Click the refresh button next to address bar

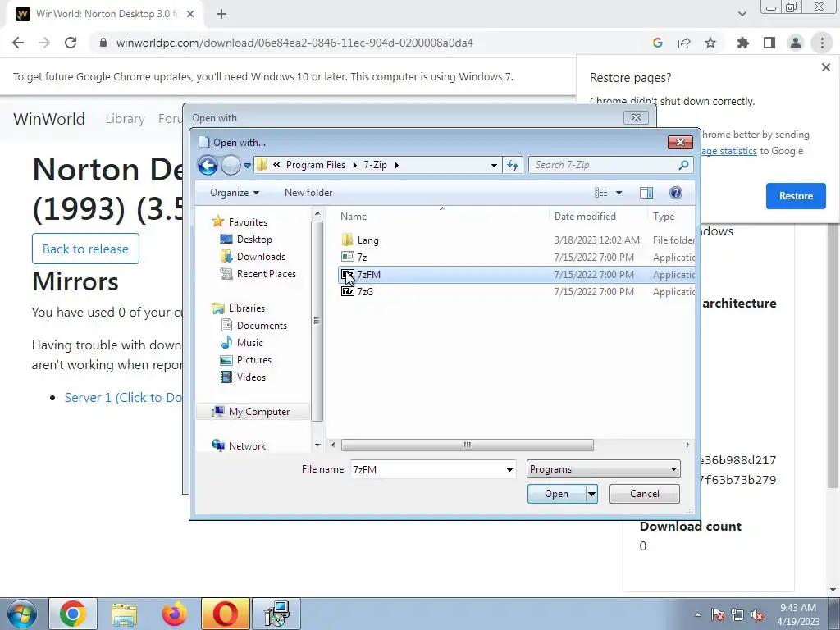[513, 166]
